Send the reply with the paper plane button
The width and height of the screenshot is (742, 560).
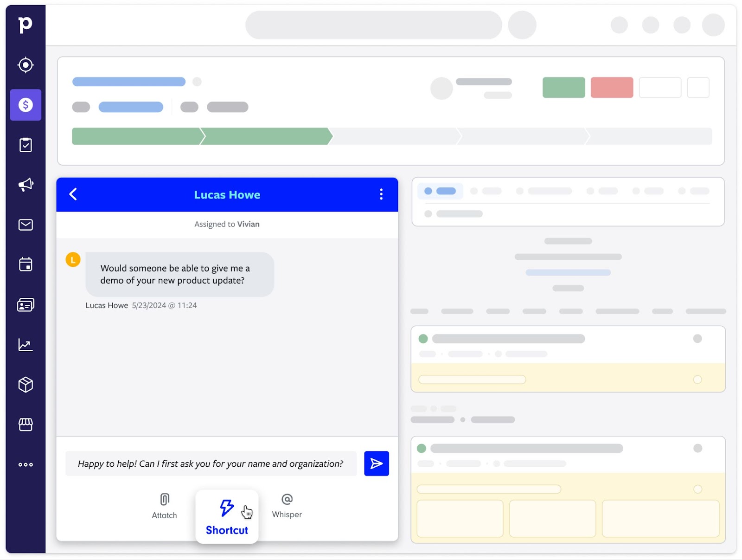(x=376, y=463)
